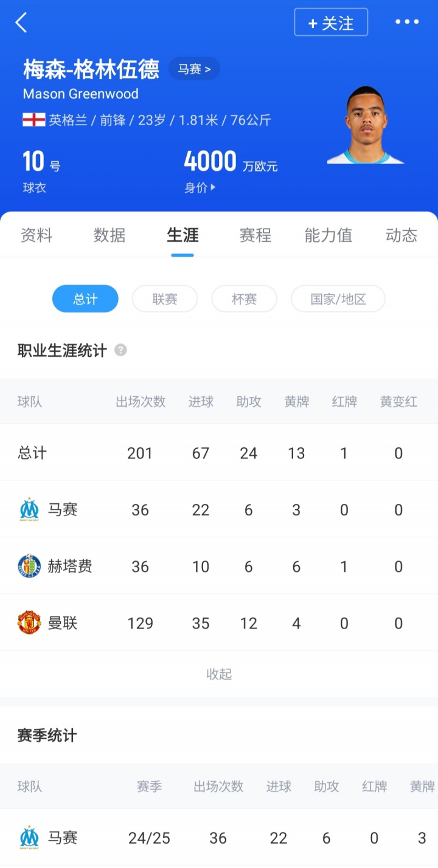The width and height of the screenshot is (438, 868).
Task: Switch to the 能力值 tab
Action: [x=328, y=235]
